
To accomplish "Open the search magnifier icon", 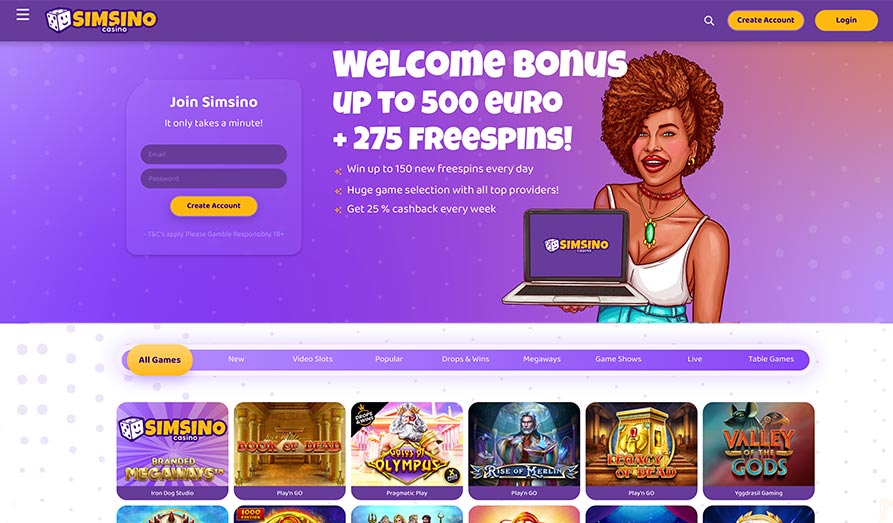I will coord(709,21).
